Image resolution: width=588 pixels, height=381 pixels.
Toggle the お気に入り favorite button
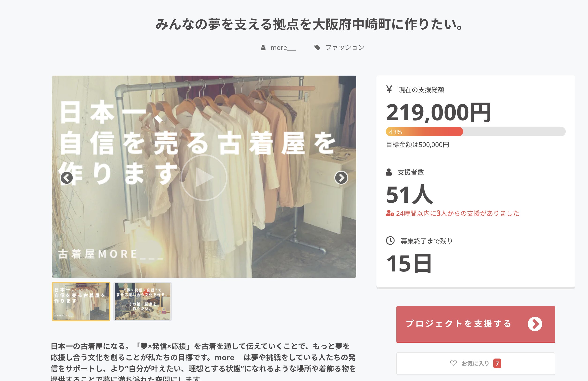[476, 363]
